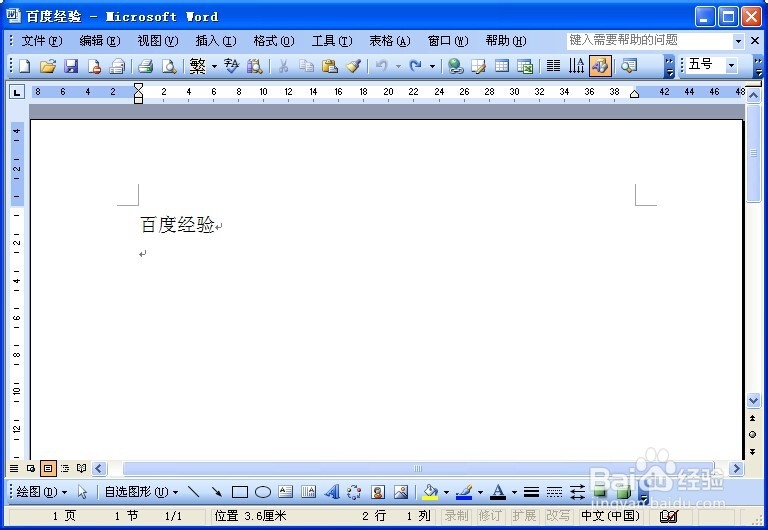This screenshot has width=768, height=530.
Task: Insert a diagram or organization chart
Action: point(354,491)
